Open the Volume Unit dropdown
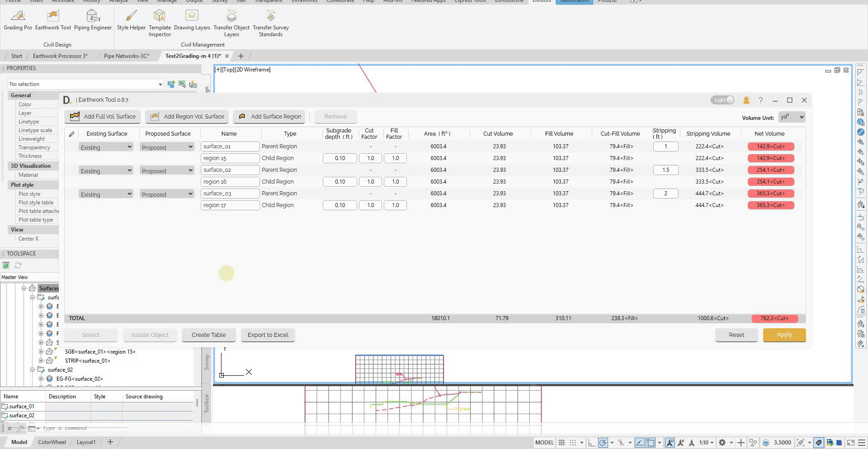This screenshot has height=449, width=868. coord(791,117)
